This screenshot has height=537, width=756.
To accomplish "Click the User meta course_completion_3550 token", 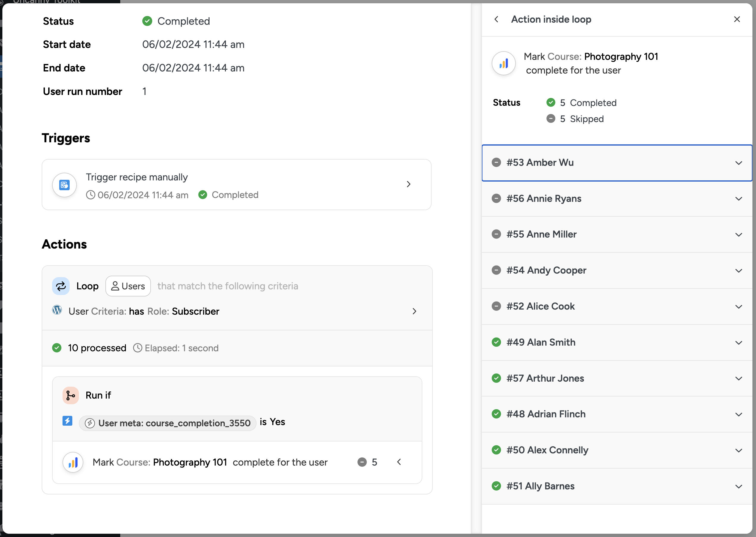I will [168, 423].
